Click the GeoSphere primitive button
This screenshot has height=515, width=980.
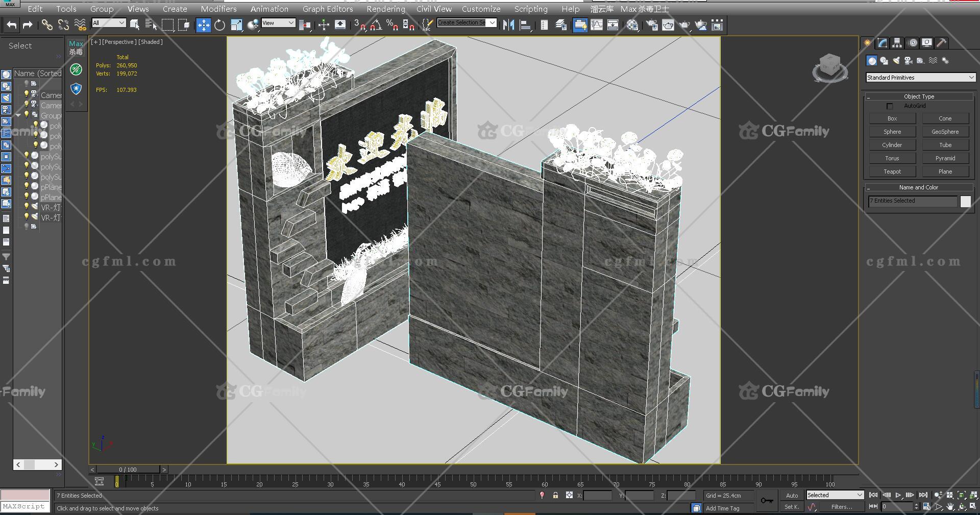(945, 132)
